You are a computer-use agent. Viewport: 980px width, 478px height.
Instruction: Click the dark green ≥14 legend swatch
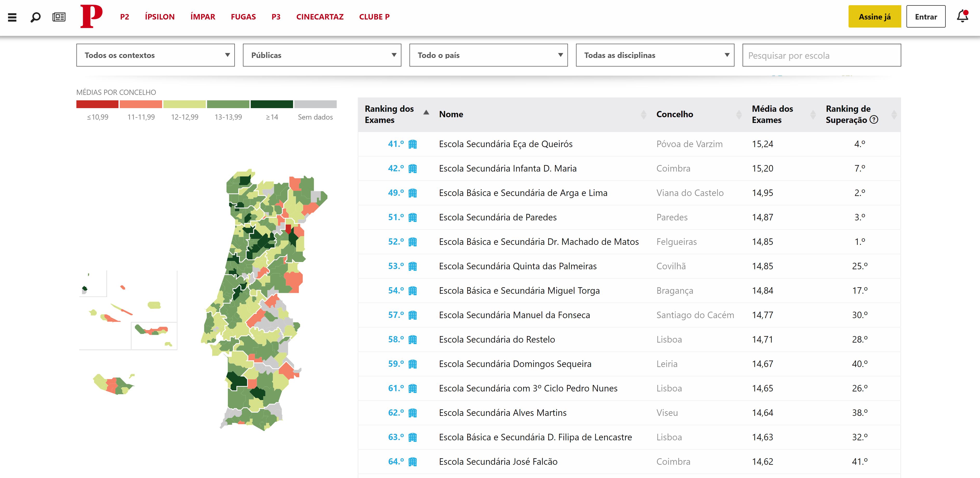272,104
